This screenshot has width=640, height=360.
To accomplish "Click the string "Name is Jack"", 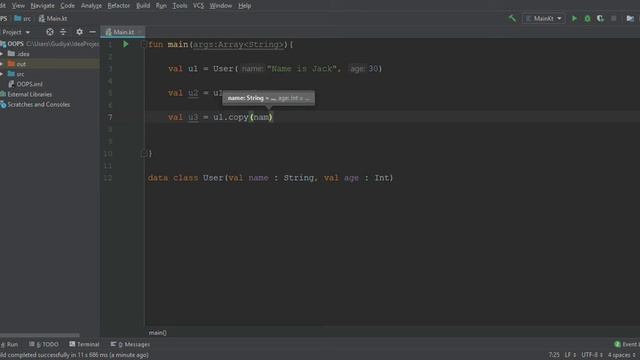I will point(302,69).
